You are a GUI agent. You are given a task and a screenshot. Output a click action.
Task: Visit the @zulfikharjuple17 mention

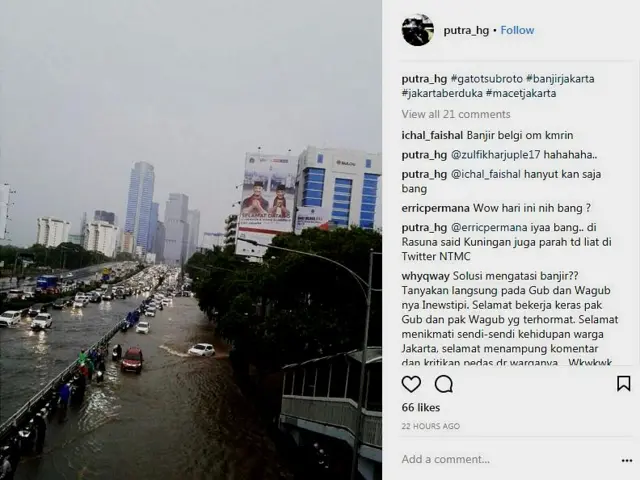pos(496,155)
